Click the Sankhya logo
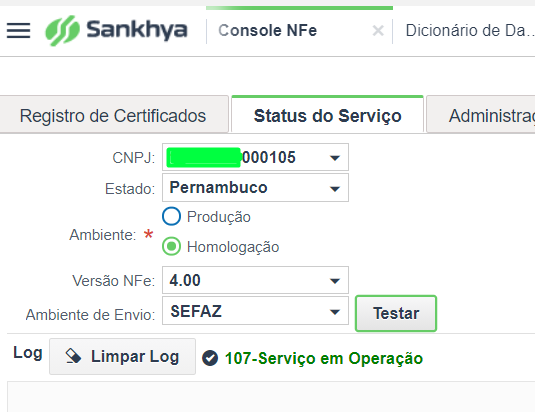Screen dimensions: 535x412 116,30
